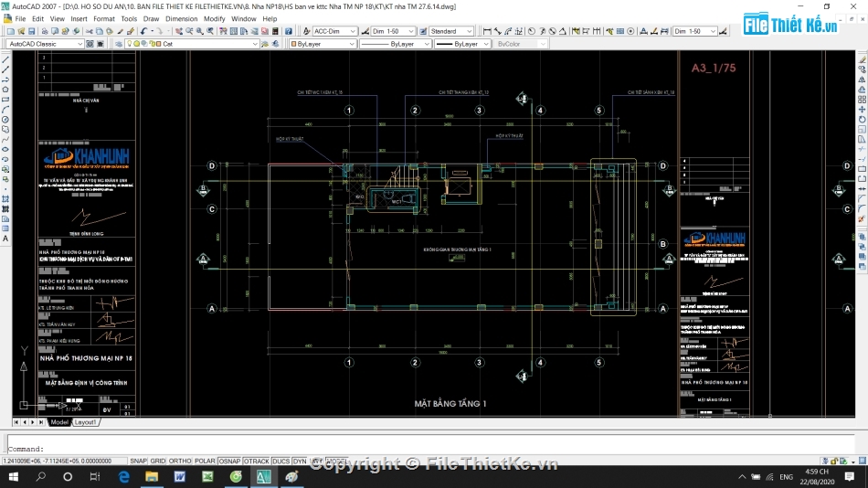Click the Match Properties brush icon

(120, 32)
